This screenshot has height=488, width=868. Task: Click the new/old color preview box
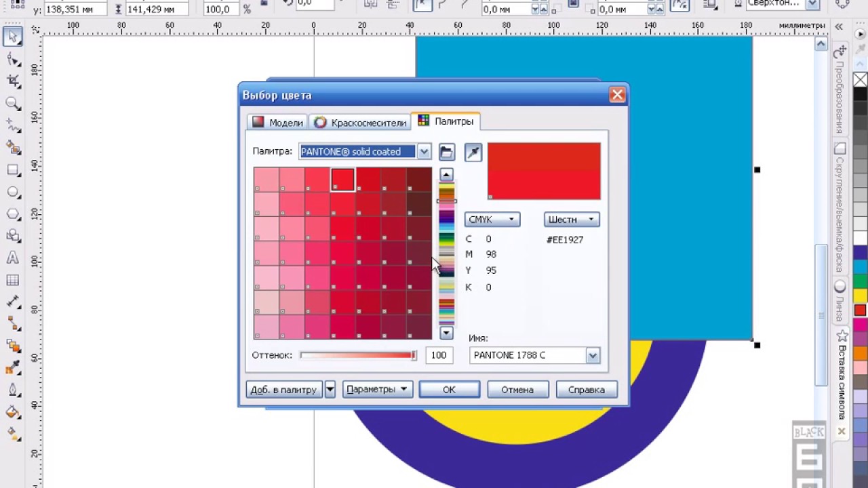coord(544,171)
